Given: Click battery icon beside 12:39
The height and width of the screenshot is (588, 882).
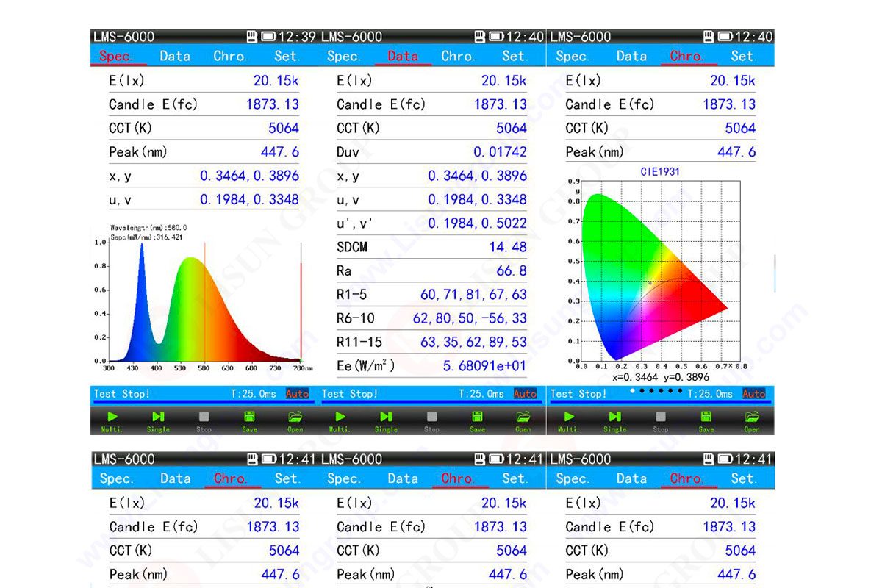Looking at the screenshot, I should click(x=268, y=37).
